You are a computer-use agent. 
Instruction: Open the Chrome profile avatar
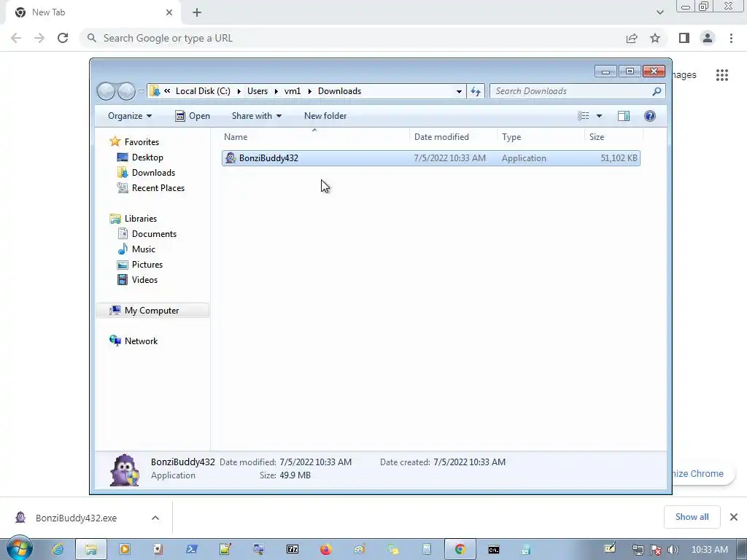(708, 38)
